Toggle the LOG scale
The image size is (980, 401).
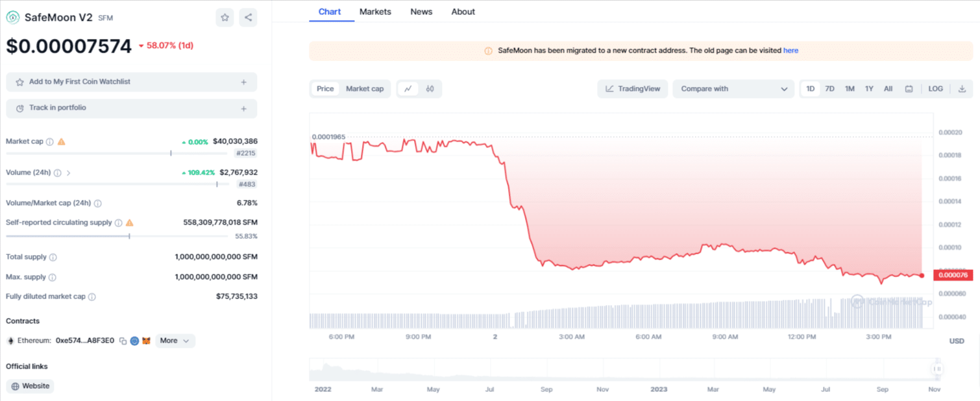pos(935,89)
